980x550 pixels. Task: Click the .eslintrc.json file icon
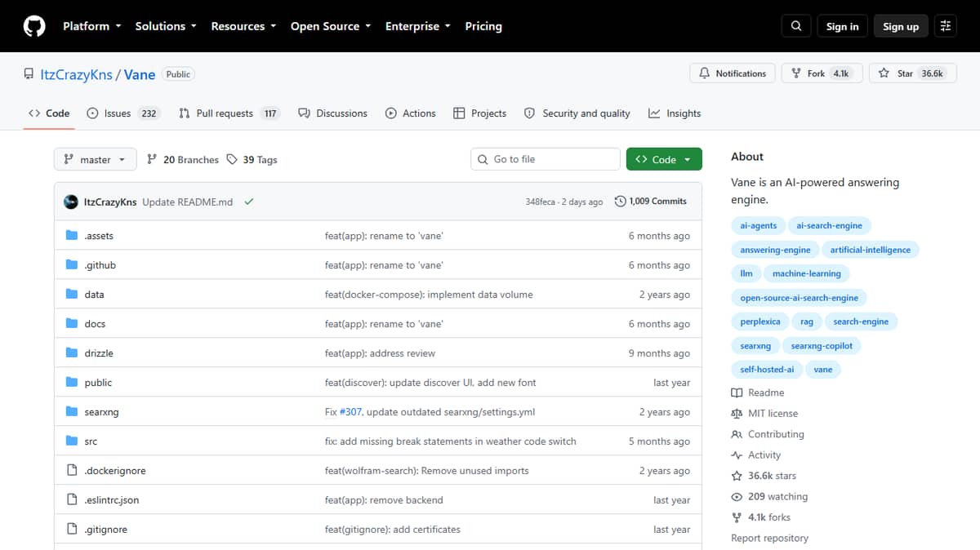click(71, 500)
